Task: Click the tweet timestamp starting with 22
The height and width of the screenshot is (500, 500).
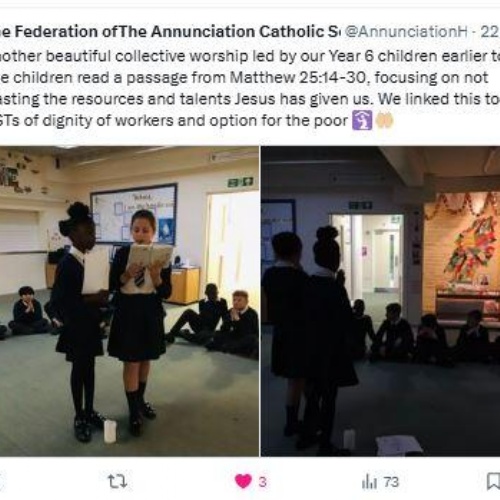Action: [x=489, y=32]
